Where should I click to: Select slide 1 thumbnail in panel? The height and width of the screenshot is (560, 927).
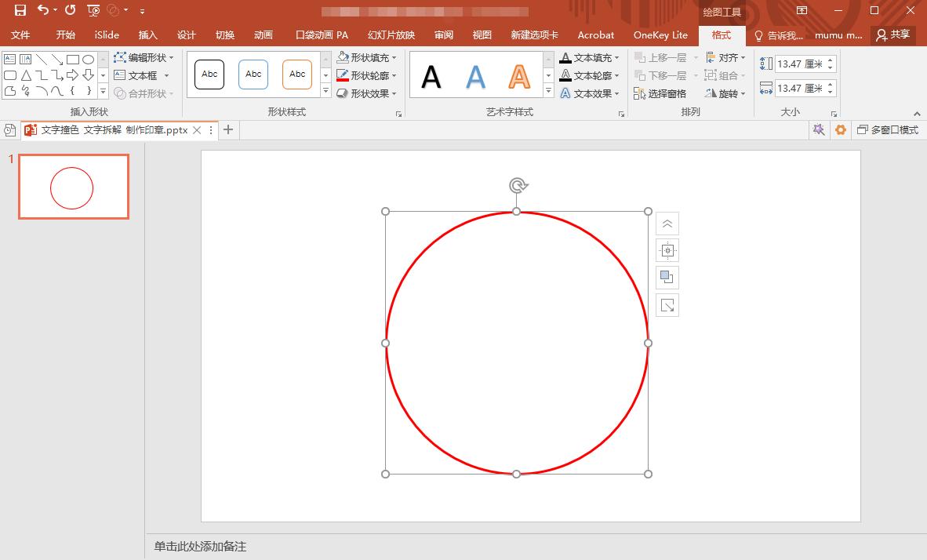74,187
